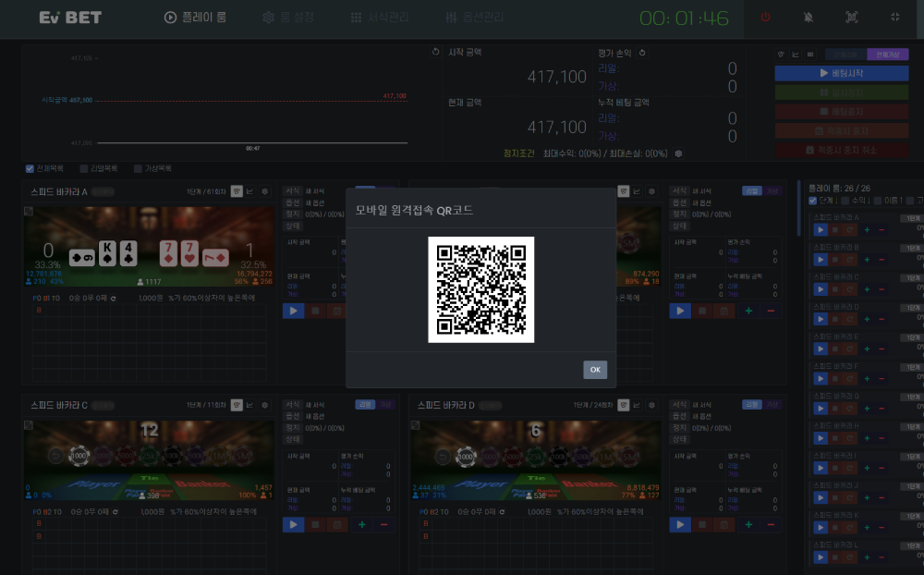The width and height of the screenshot is (924, 575).
Task: Reset the 스피드 바카라 A win-loss record
Action: 113,299
